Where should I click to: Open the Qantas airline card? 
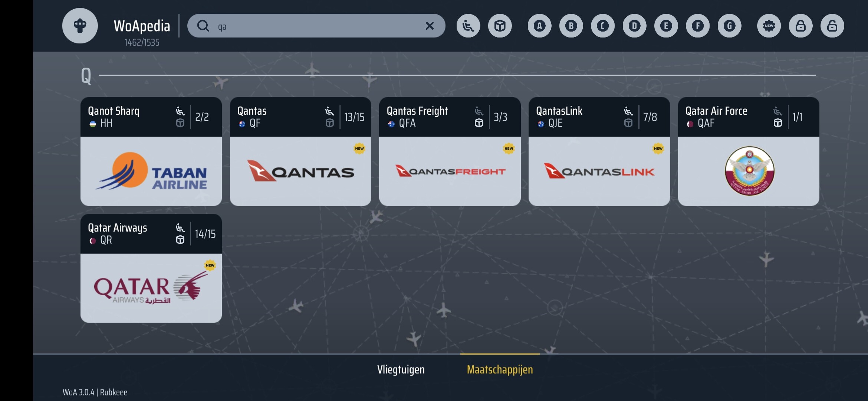tap(300, 151)
